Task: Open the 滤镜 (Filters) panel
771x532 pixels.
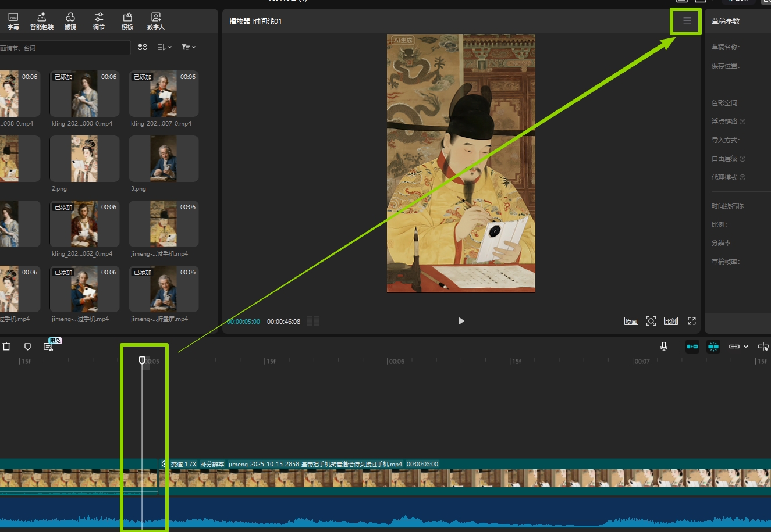Action: (x=70, y=21)
